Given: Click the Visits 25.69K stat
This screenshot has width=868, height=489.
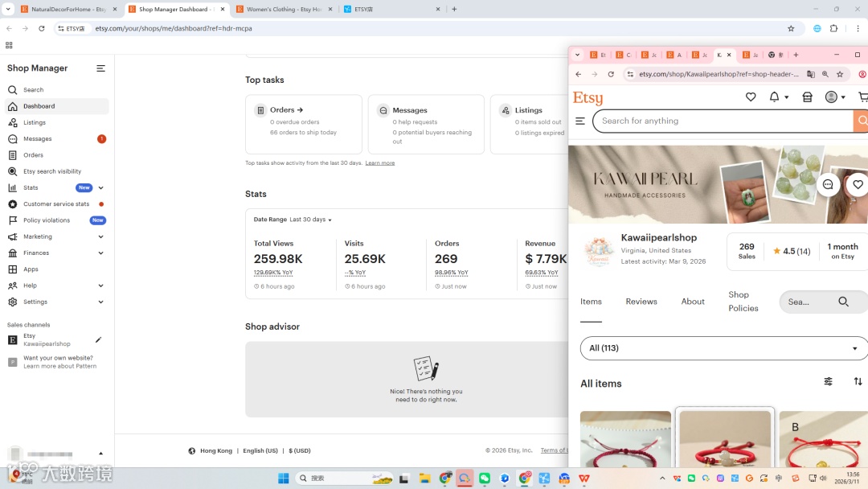Looking at the screenshot, I should click(365, 259).
